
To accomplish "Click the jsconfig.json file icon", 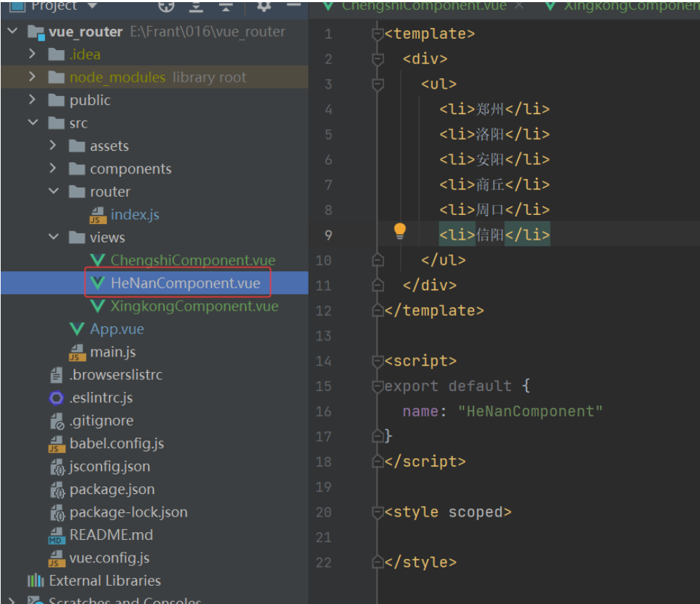I will pos(57,467).
